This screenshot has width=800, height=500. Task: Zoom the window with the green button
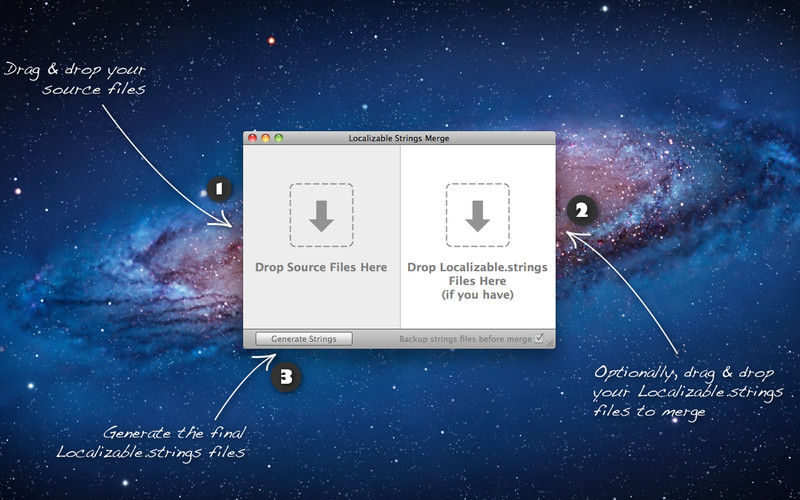click(x=279, y=138)
